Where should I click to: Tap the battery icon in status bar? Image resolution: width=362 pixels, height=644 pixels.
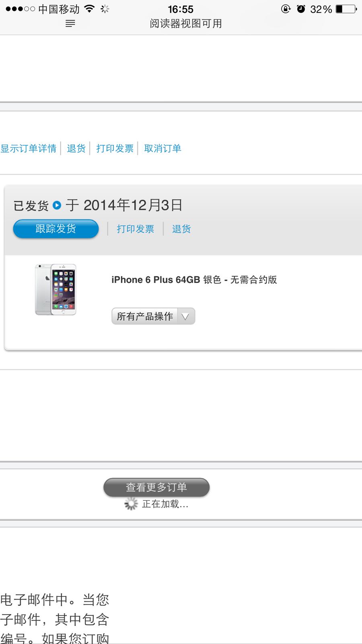(x=346, y=9)
